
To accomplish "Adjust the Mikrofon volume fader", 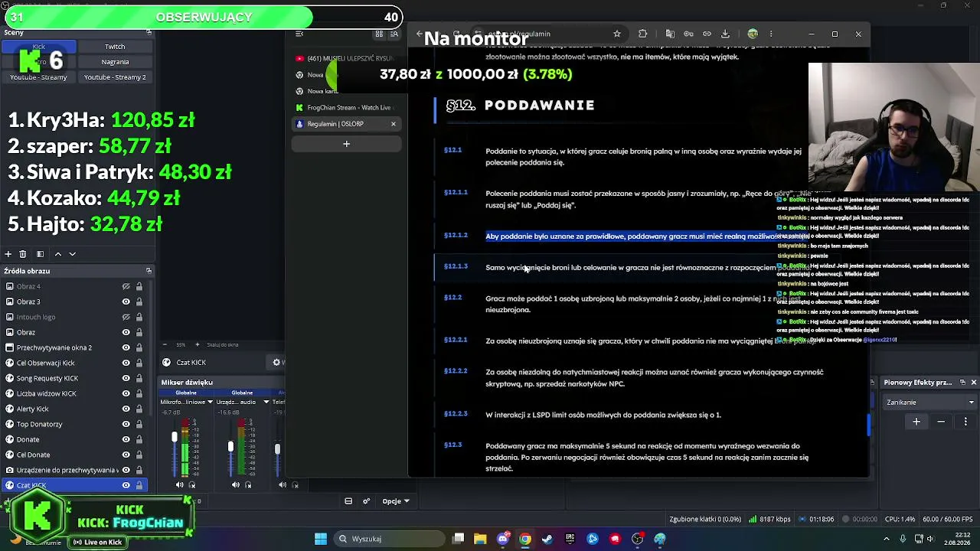I will pyautogui.click(x=174, y=437).
